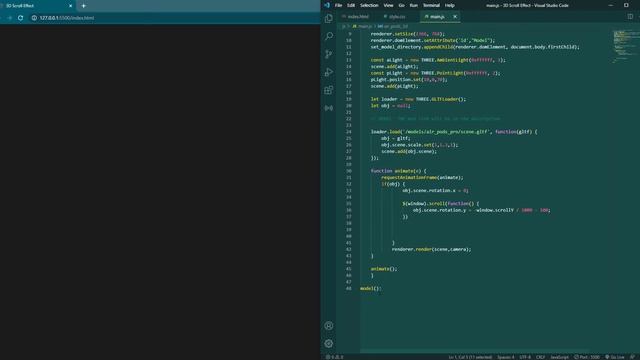Switch to the style.css editor tab

(396, 17)
